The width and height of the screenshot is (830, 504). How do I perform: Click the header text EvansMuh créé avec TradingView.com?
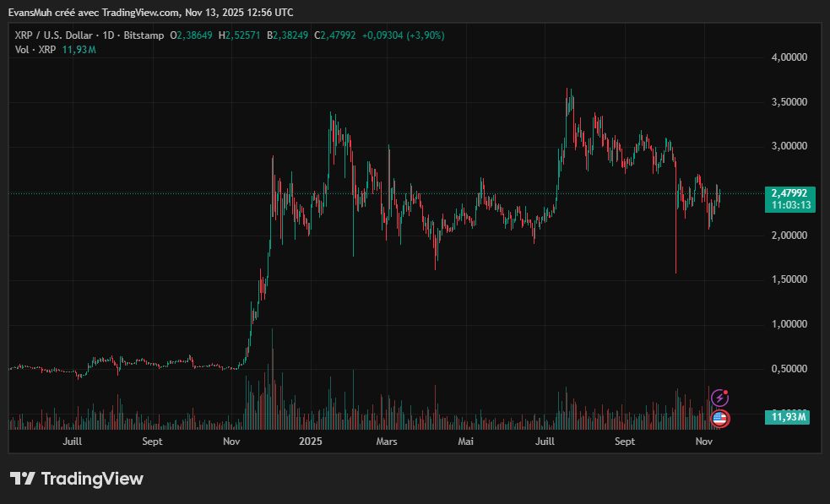click(x=95, y=12)
